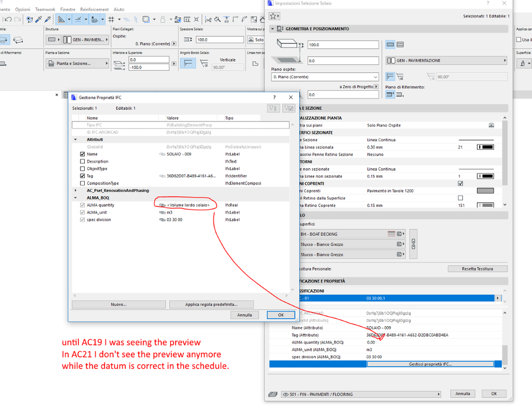This screenshot has width=532, height=412.
Task: Click the Resetta Tessitura button
Action: [x=477, y=269]
